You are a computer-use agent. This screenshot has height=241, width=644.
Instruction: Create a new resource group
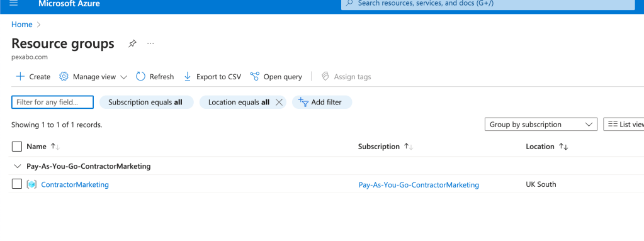point(33,77)
